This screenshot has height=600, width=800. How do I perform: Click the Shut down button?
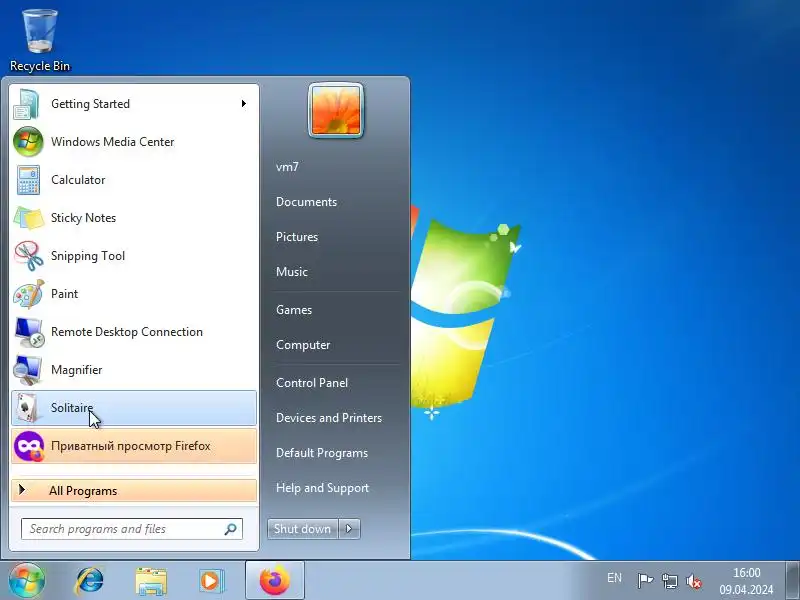[302, 529]
